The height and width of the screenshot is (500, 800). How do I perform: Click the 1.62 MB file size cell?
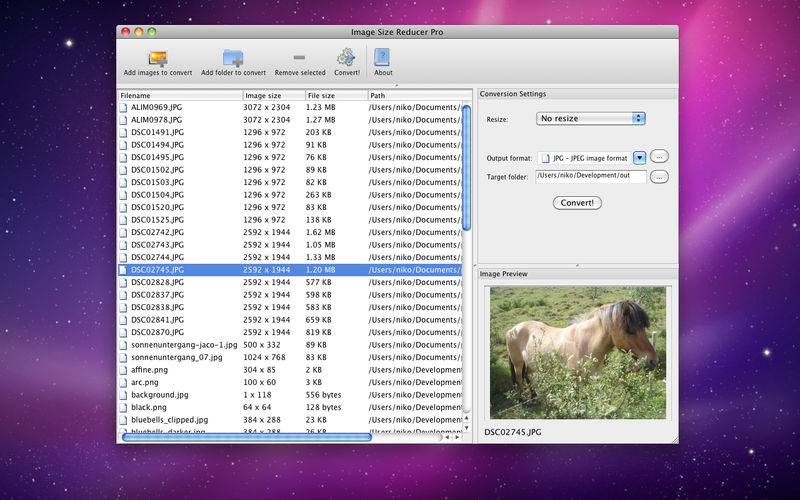320,233
